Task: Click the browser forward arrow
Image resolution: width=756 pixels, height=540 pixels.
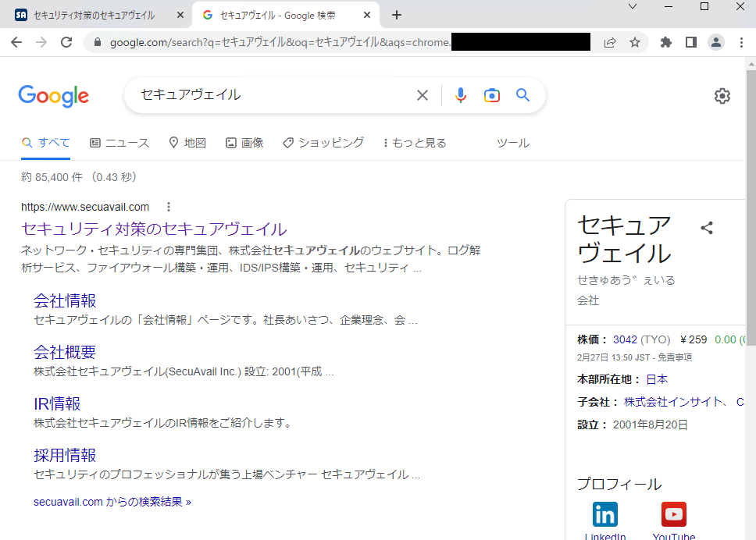Action: [41, 42]
